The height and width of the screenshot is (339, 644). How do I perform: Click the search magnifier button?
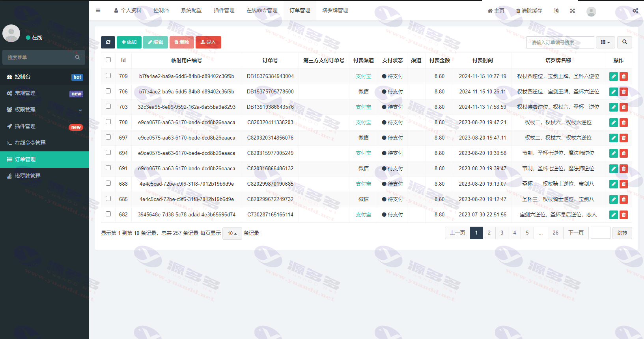tap(625, 42)
